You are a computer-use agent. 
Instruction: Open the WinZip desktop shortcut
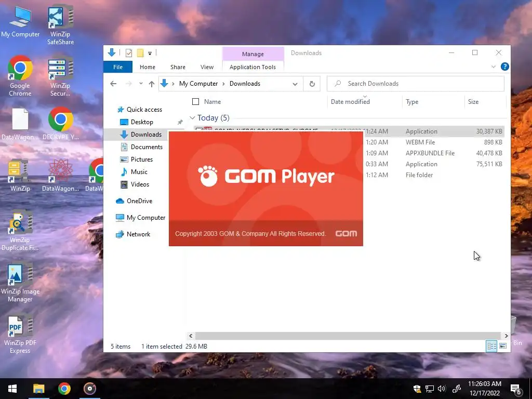20,176
